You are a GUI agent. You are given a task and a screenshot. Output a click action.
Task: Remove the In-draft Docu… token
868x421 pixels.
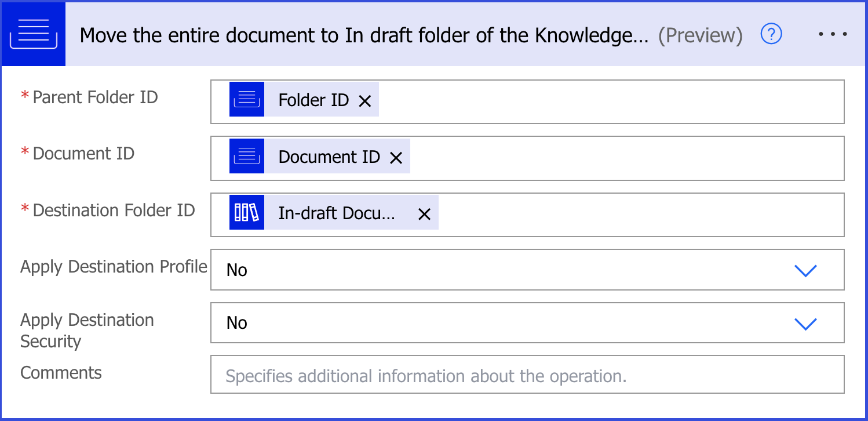point(424,214)
